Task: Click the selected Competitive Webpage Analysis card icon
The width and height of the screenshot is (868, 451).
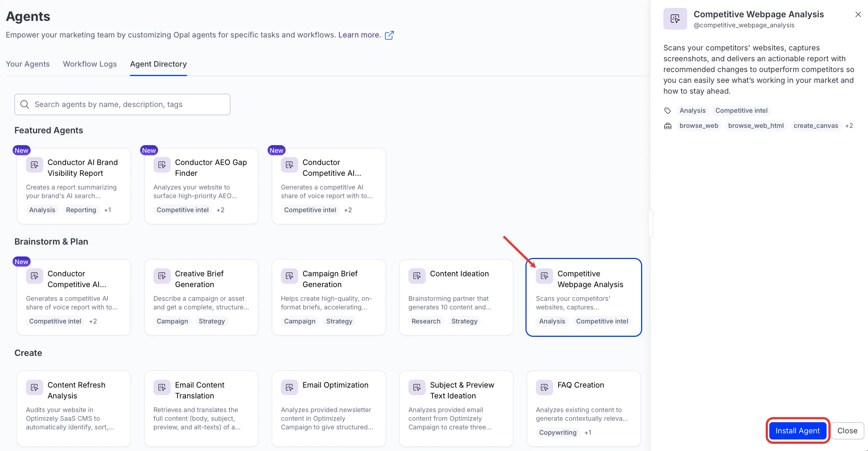Action: pos(545,276)
